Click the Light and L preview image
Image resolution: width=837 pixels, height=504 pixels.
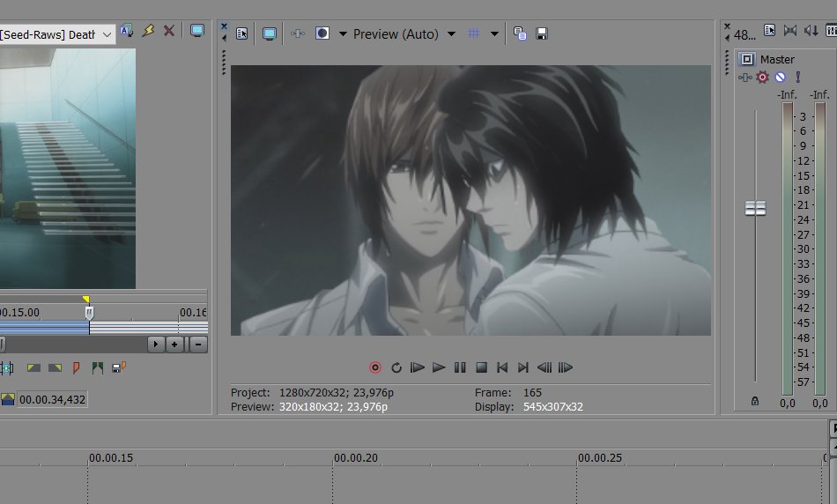[x=470, y=200]
